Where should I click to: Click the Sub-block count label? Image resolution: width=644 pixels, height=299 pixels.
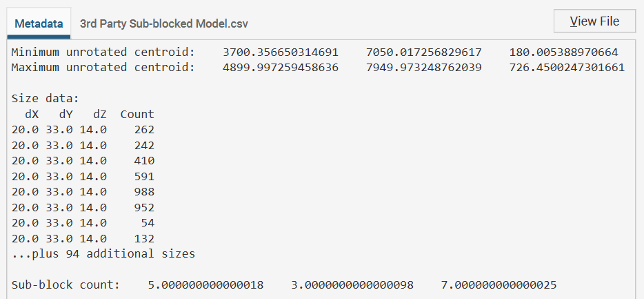(66, 284)
